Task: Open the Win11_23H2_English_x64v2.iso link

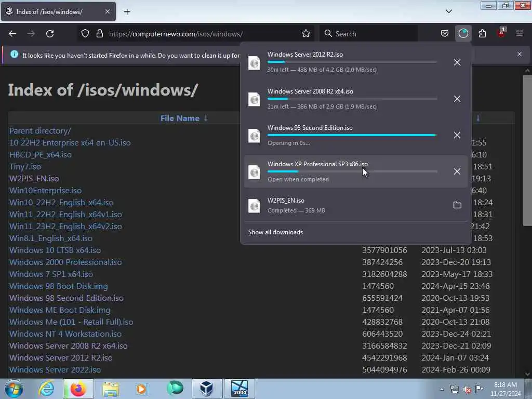Action: pos(65,227)
